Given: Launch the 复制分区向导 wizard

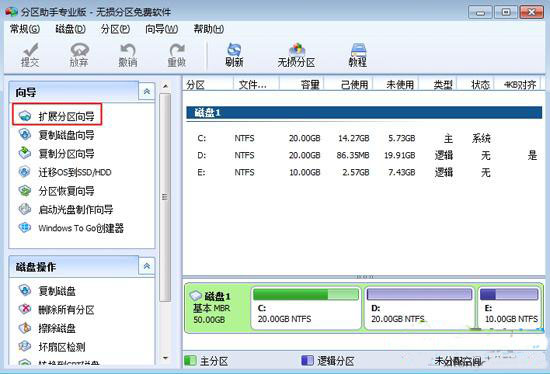Looking at the screenshot, I should (56, 153).
